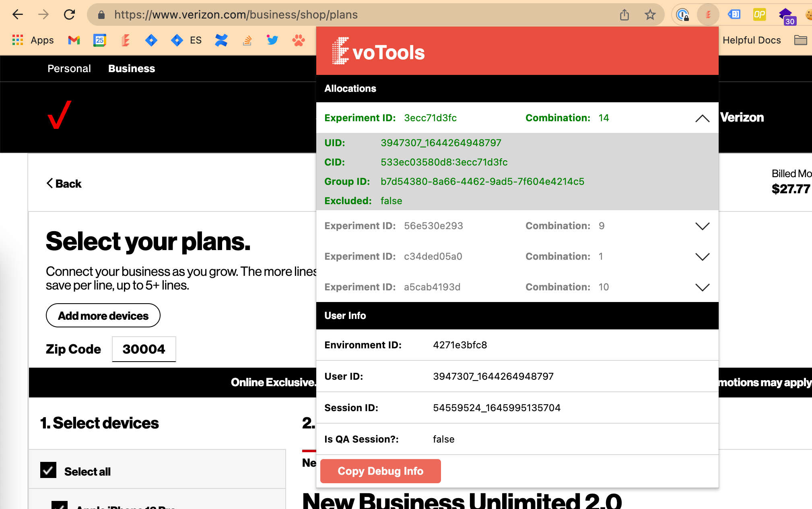
Task: Open the Confluence bookmark icon
Action: 221,40
